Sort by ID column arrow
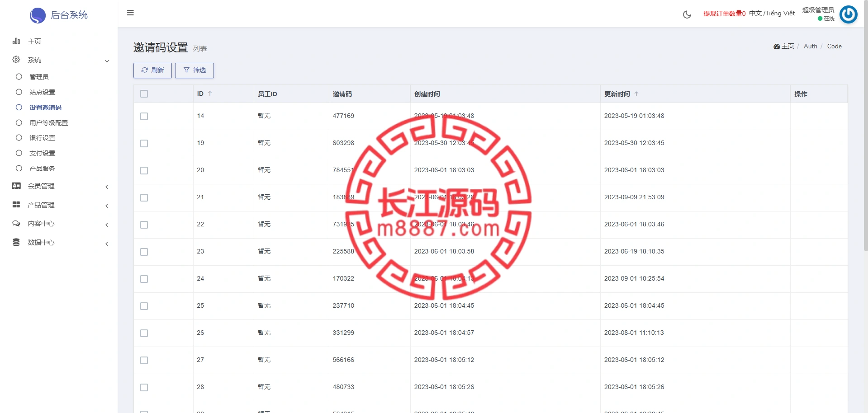The image size is (868, 413). (210, 94)
